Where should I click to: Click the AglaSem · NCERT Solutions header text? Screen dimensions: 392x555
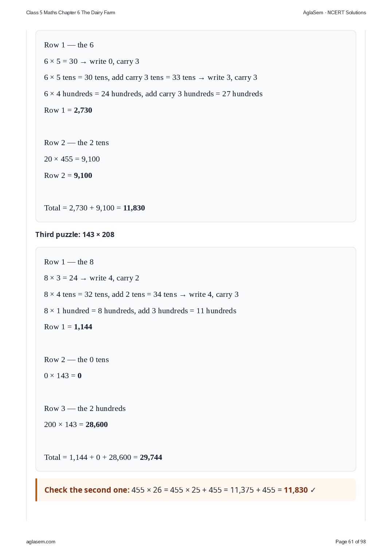(x=334, y=12)
